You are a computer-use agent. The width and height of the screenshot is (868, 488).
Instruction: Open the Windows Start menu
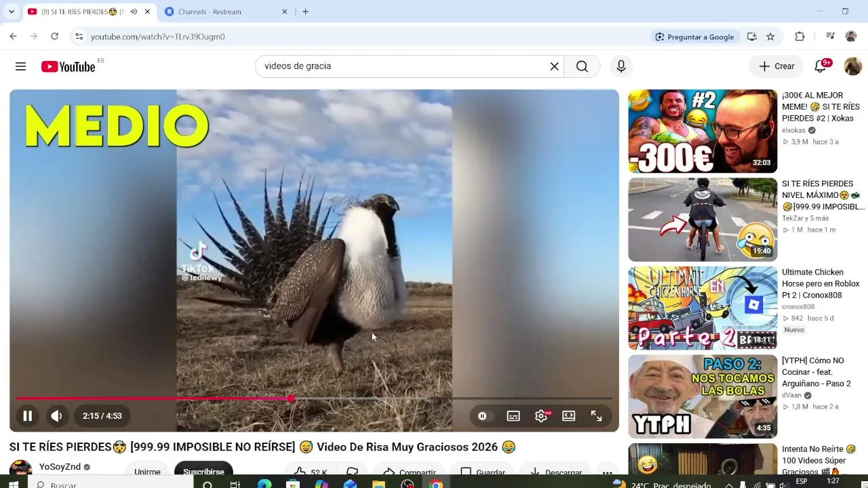[13, 484]
